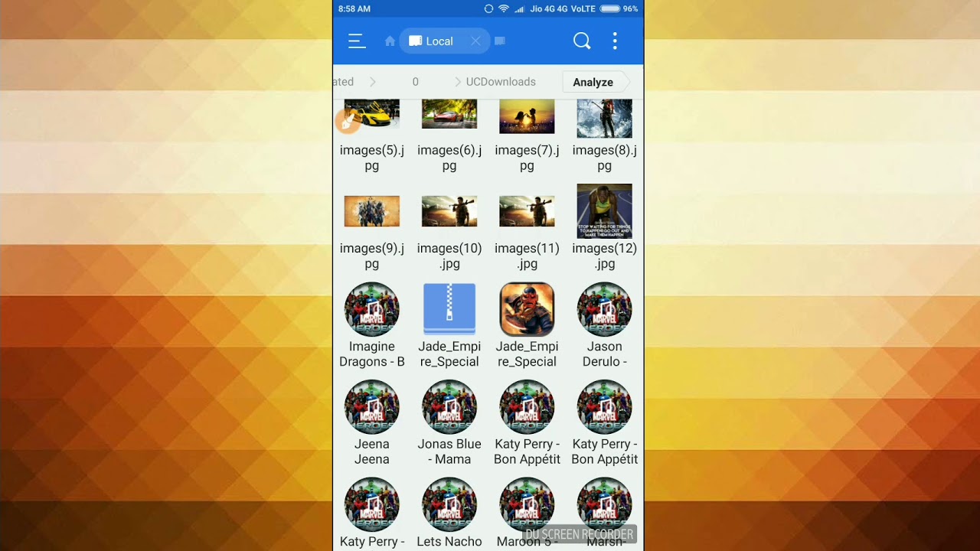The height and width of the screenshot is (551, 980).
Task: Open Lets Nacho music file icon
Action: [449, 505]
